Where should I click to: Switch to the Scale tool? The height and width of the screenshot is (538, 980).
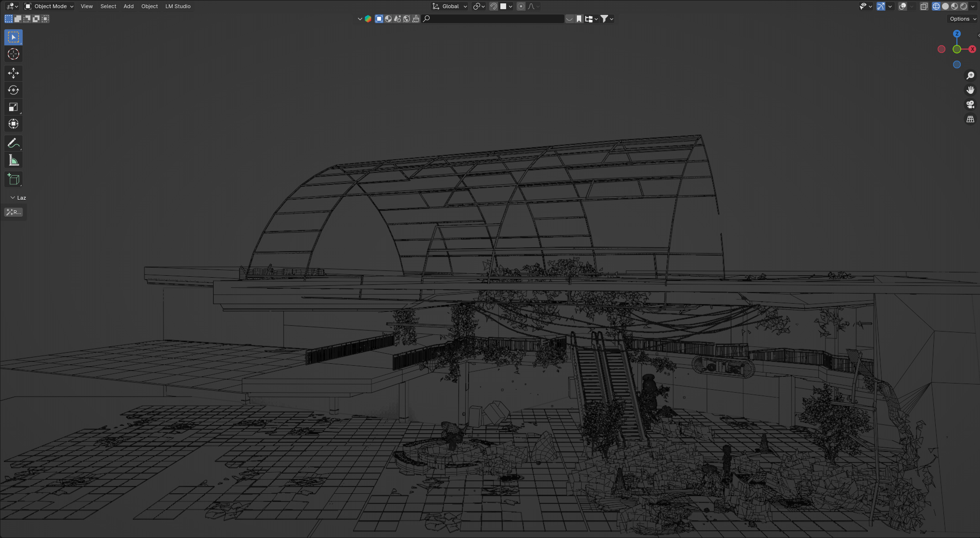[13, 107]
